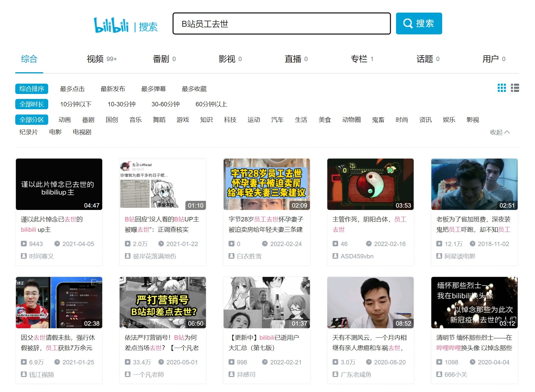Open the 直播 tab

(x=296, y=59)
